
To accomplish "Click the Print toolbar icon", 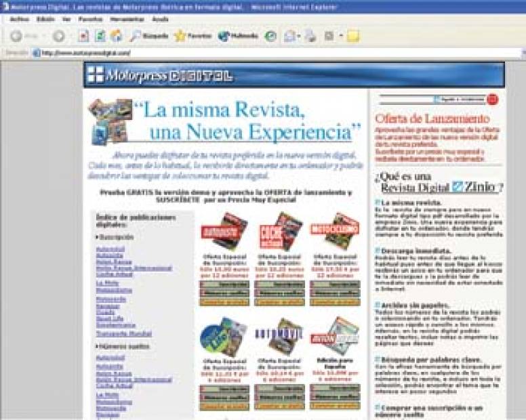I will pos(310,36).
